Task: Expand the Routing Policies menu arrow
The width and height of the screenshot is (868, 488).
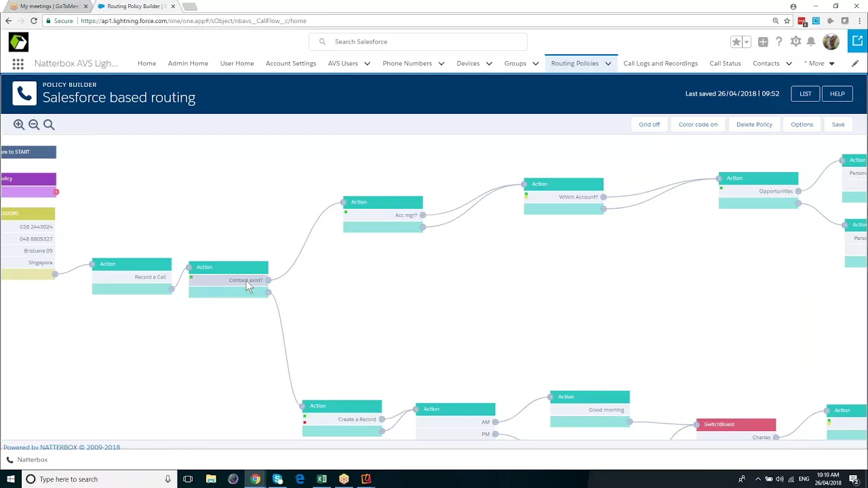Action: coord(608,64)
